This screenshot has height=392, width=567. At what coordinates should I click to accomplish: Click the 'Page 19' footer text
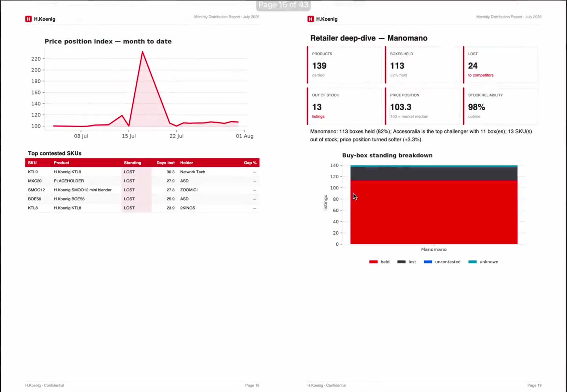pyautogui.click(x=534, y=385)
